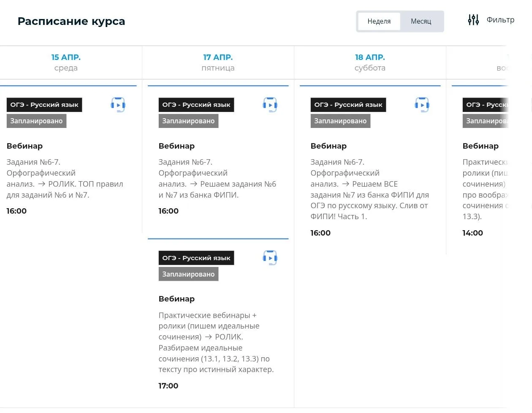Click webinar icon in 17 April 16:00 card
The image size is (532, 413).
[x=270, y=105]
